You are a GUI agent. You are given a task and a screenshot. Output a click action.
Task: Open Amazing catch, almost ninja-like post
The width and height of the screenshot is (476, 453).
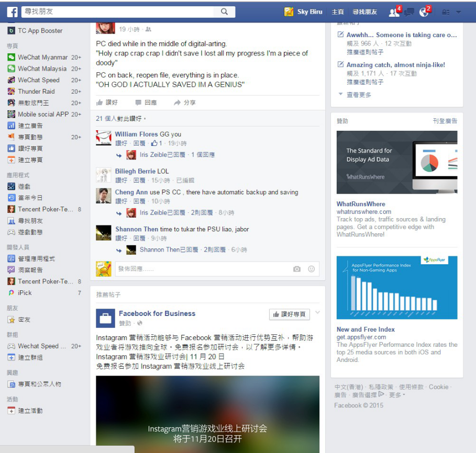tap(395, 65)
